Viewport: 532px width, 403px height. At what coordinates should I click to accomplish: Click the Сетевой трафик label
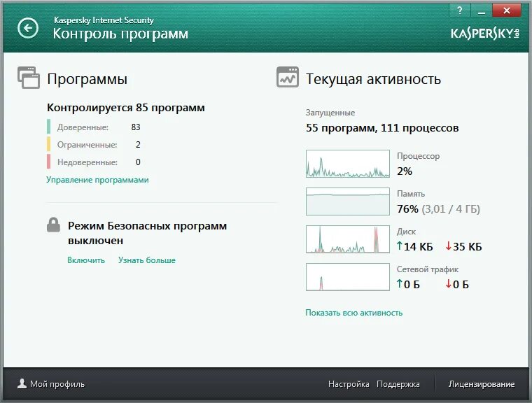(x=428, y=269)
